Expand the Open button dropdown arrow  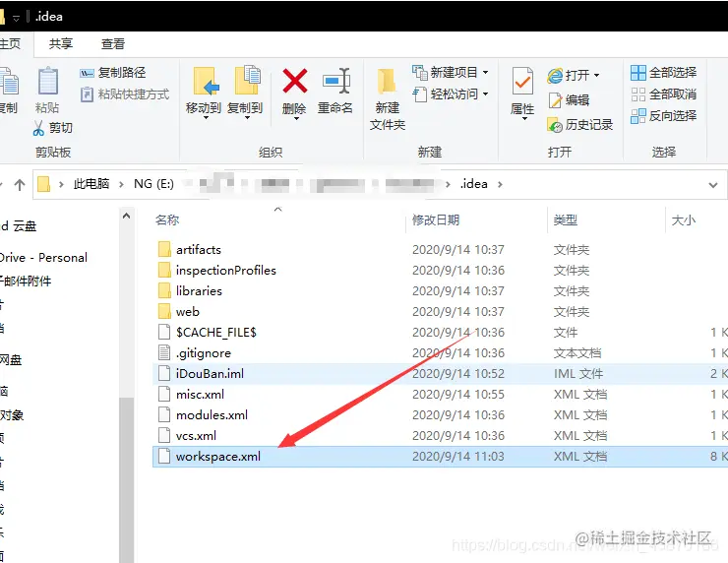[x=596, y=75]
